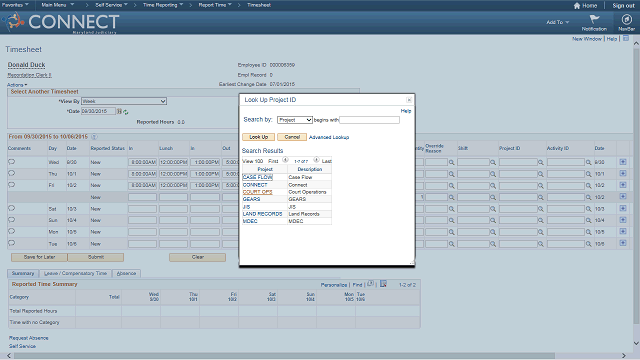Click the begins with search input field
640x360 pixels.
pyautogui.click(x=369, y=120)
